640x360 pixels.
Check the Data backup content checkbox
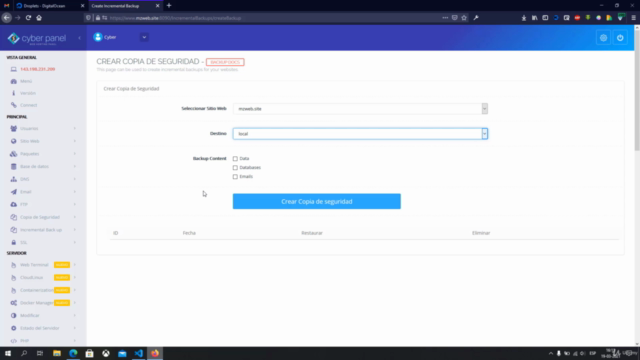235,158
